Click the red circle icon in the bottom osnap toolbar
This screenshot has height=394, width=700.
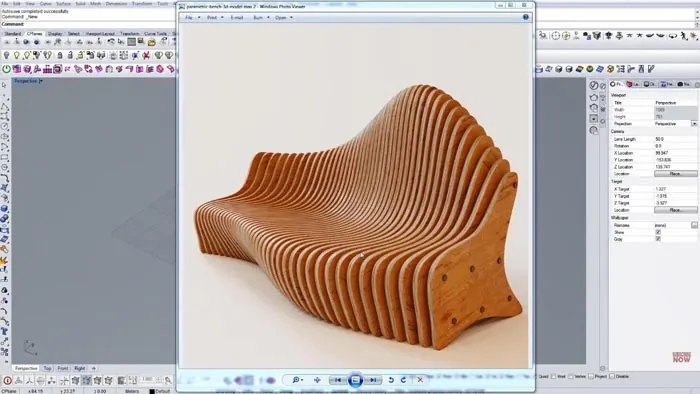pos(7,381)
